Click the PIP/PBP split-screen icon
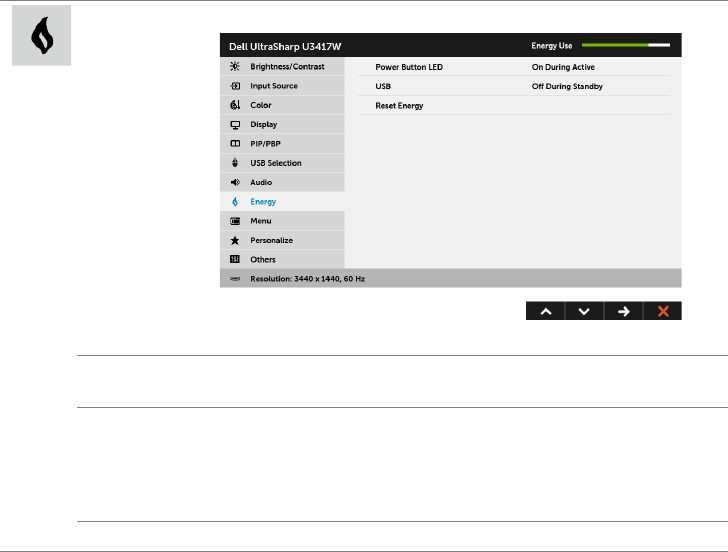 (235, 143)
